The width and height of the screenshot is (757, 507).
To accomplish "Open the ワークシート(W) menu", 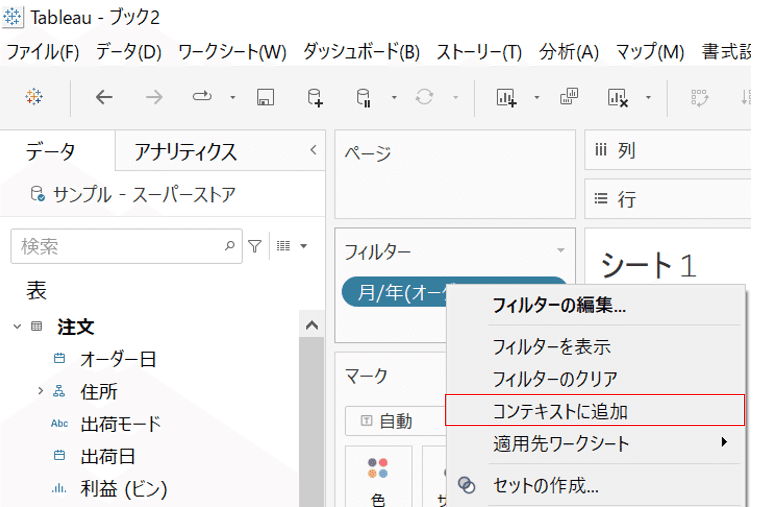I will click(x=232, y=52).
